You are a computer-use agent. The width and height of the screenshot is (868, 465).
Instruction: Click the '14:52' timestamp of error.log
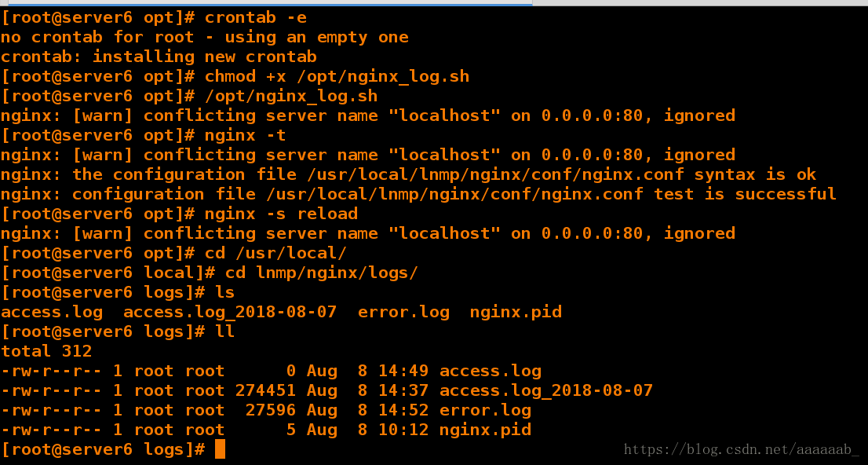[x=403, y=410]
